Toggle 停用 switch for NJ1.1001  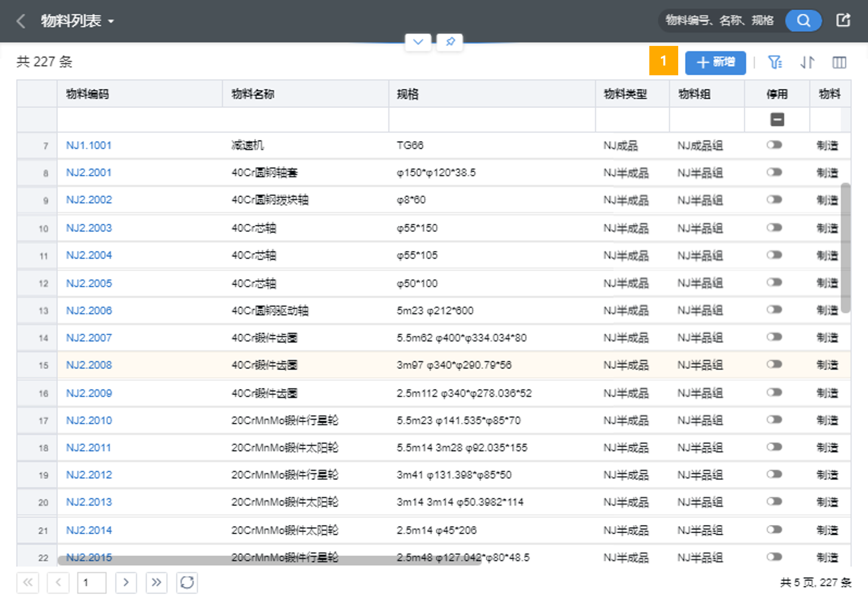tap(774, 145)
